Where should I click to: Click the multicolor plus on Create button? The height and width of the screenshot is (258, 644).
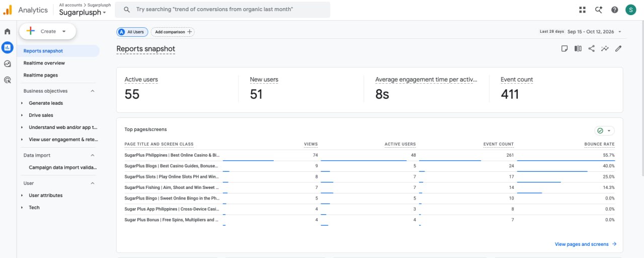(x=30, y=31)
